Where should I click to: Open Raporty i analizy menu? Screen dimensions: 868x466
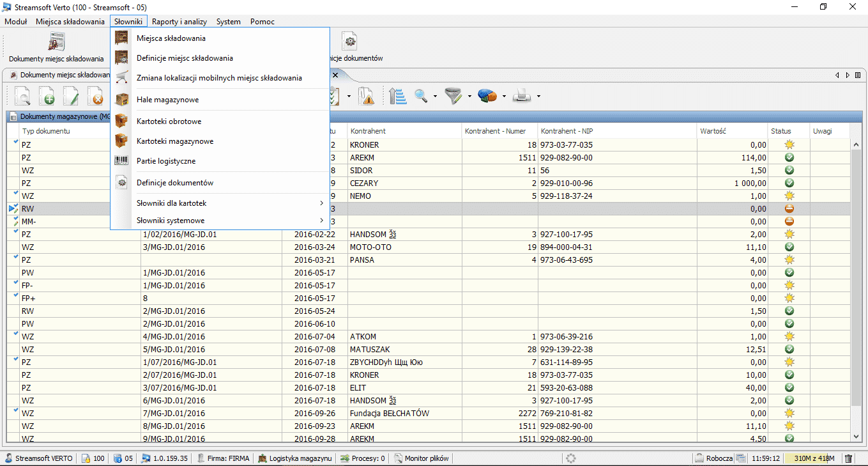[179, 21]
